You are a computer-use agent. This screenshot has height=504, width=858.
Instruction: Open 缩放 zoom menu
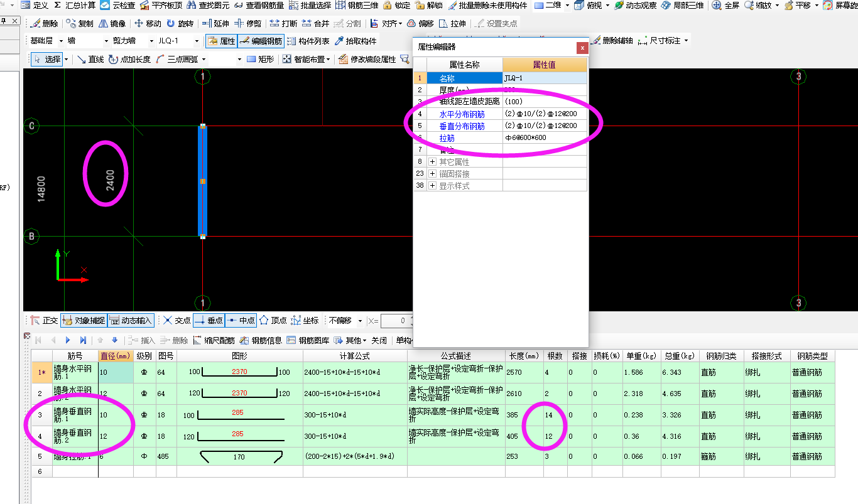click(762, 5)
